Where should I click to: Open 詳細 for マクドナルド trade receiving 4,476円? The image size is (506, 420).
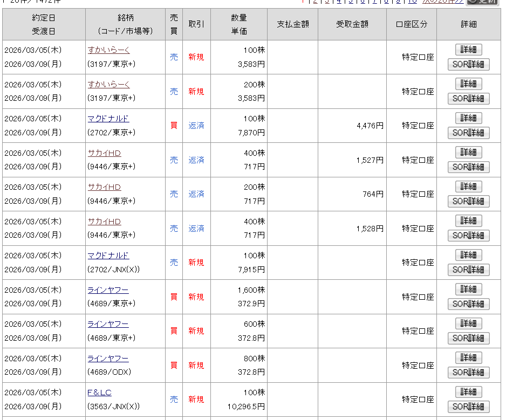point(468,118)
